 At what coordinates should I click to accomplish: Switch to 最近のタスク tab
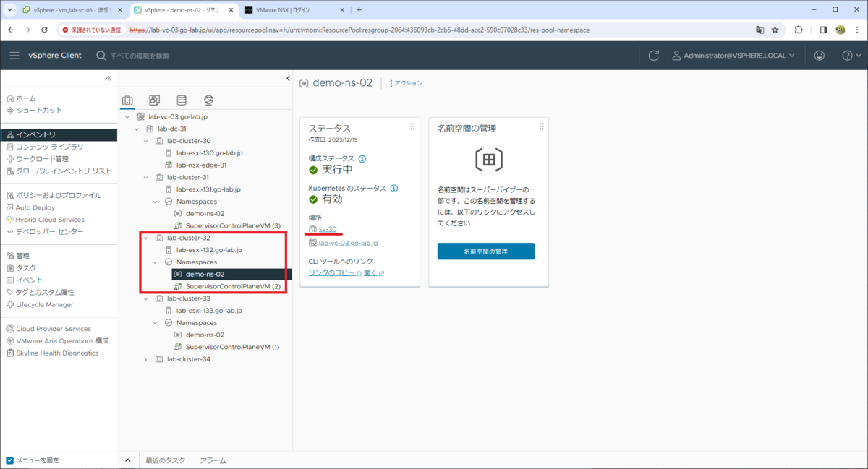(x=165, y=460)
